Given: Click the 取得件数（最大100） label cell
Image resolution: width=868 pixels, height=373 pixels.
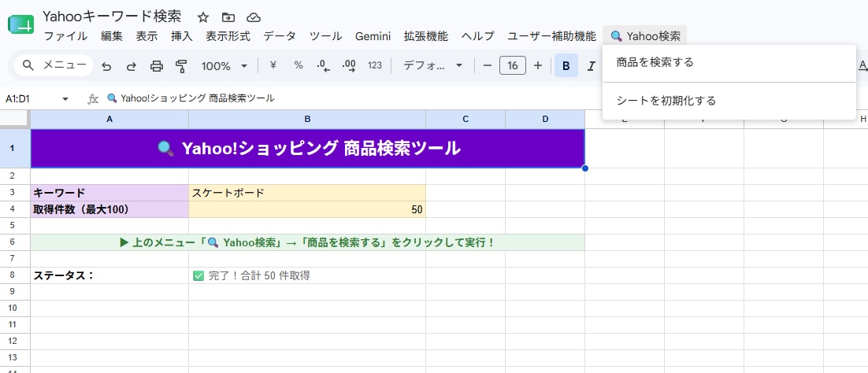Looking at the screenshot, I should pyautogui.click(x=109, y=209).
